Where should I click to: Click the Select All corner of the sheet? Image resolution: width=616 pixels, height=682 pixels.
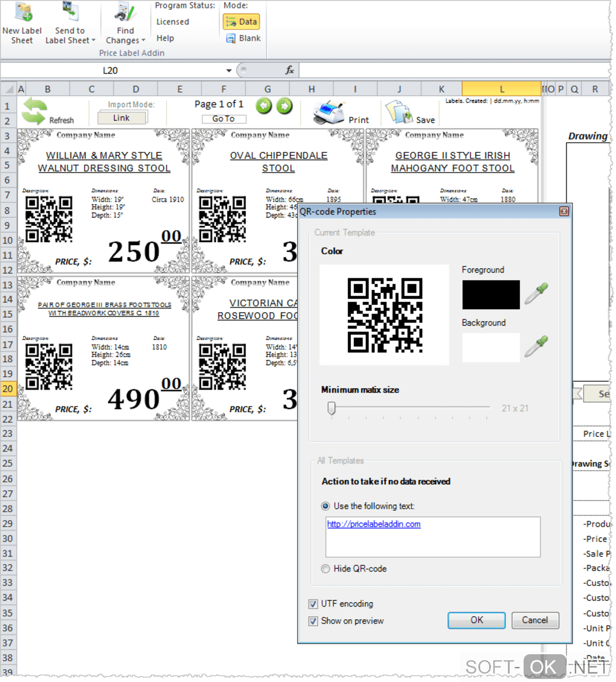click(x=8, y=89)
